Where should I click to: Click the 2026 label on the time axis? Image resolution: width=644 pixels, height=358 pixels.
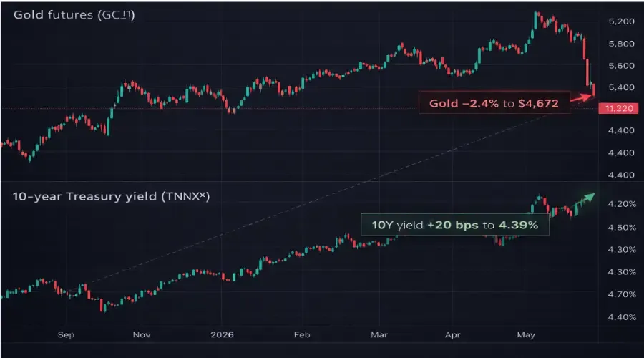(223, 334)
